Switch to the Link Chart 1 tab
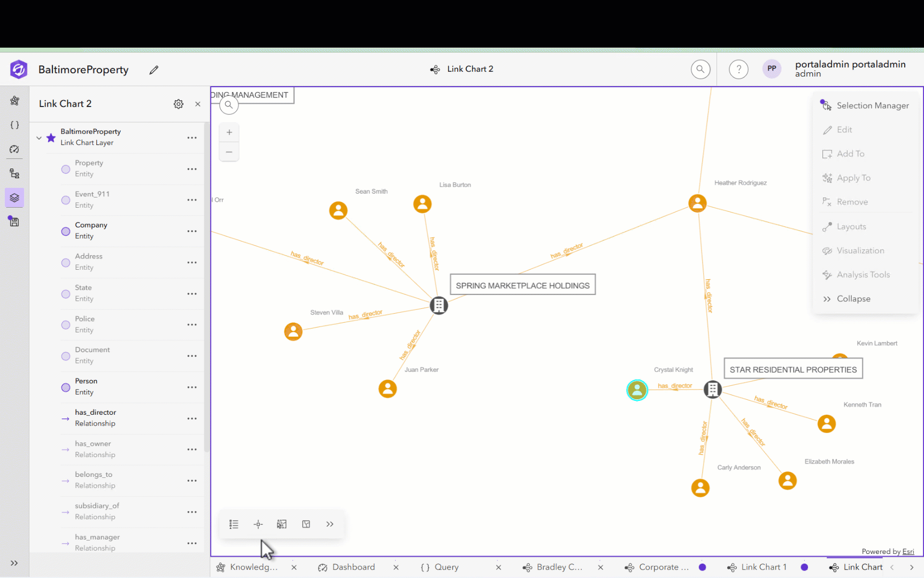 [758, 567]
